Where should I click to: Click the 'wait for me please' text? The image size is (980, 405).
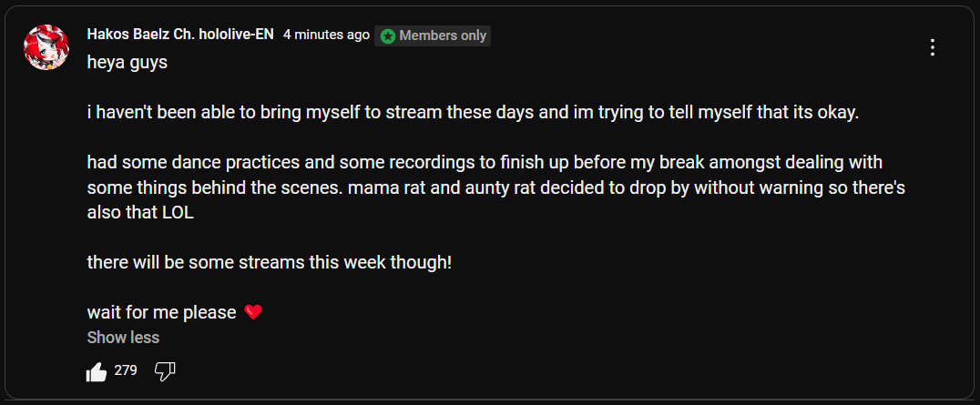(x=161, y=312)
